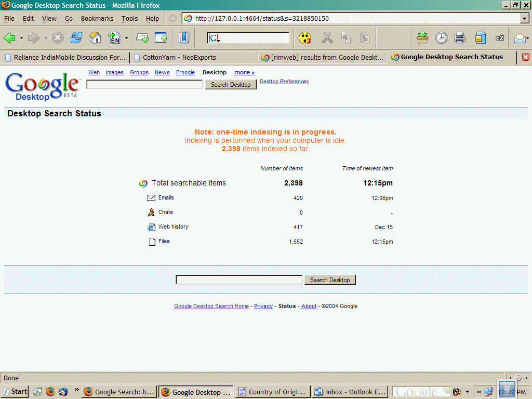Expand the Mail icon dropdown arrow
532x399 pixels.
pos(528,38)
